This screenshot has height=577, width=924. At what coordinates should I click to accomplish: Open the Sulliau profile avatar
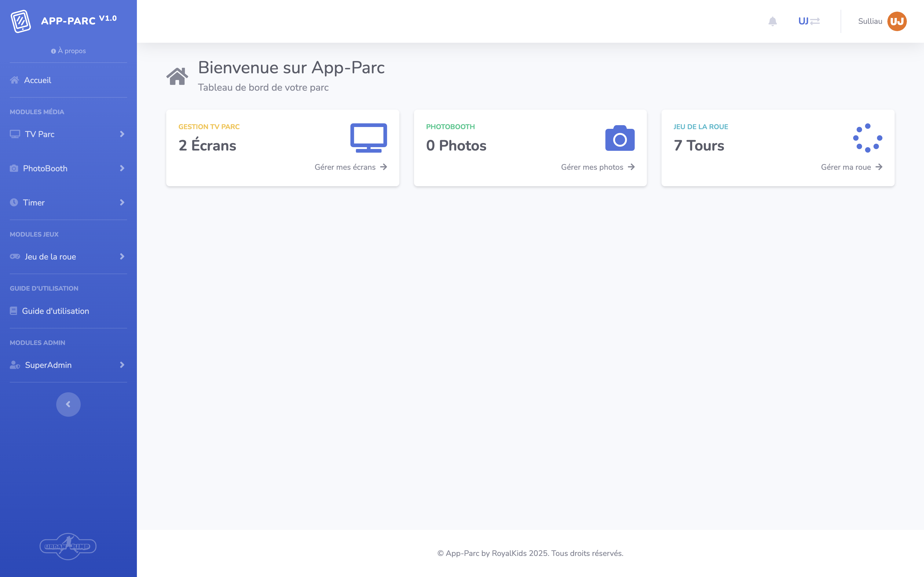[898, 21]
